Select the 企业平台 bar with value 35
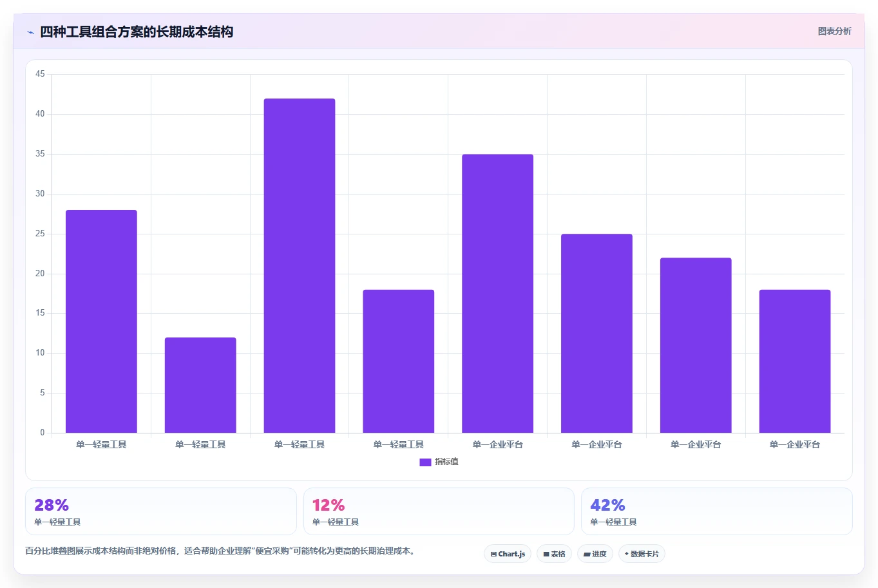The width and height of the screenshot is (878, 588). 497,294
